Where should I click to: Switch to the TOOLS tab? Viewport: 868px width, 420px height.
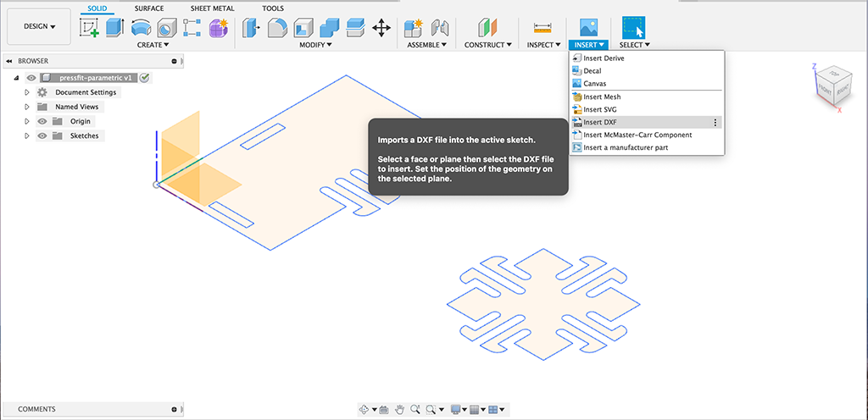click(272, 8)
